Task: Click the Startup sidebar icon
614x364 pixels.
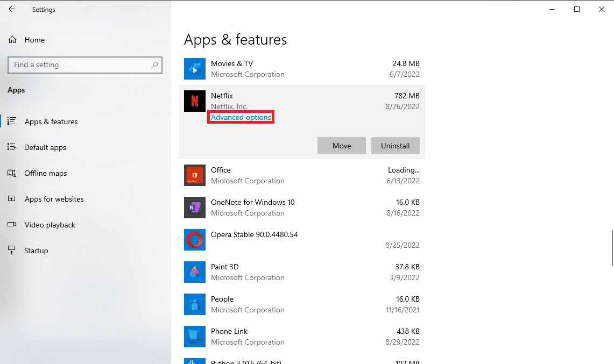Action: click(12, 250)
